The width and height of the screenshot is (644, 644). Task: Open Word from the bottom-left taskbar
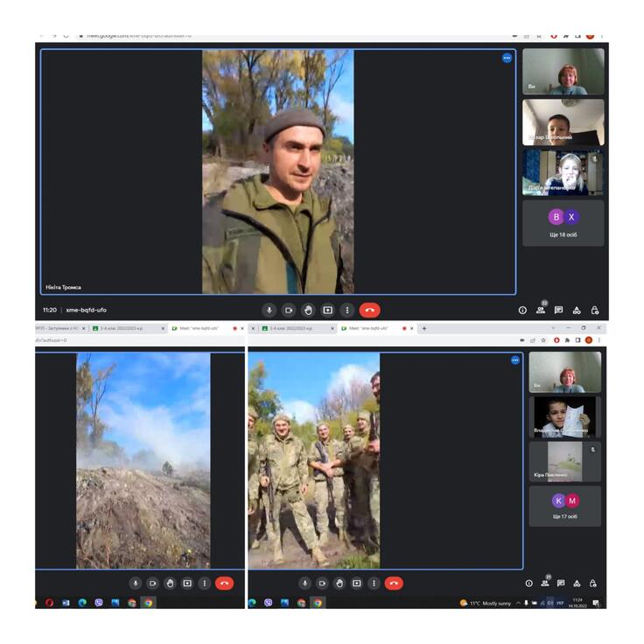(x=66, y=603)
